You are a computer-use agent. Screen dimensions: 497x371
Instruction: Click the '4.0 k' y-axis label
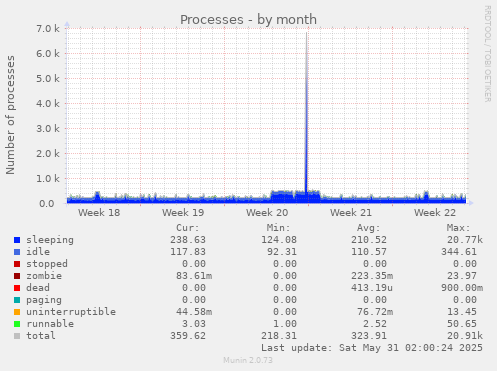(x=48, y=104)
